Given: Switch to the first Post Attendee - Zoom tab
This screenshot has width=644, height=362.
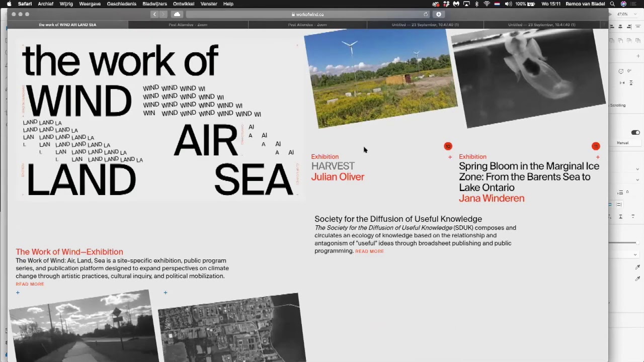Looking at the screenshot, I should click(188, 25).
